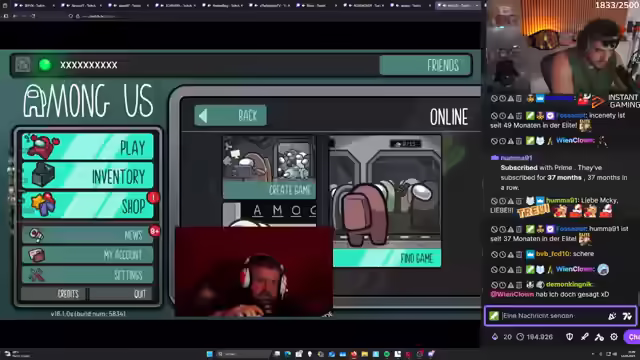This screenshot has width=640, height=360.
Task: Open the Windows Start button
Action: tap(210, 354)
